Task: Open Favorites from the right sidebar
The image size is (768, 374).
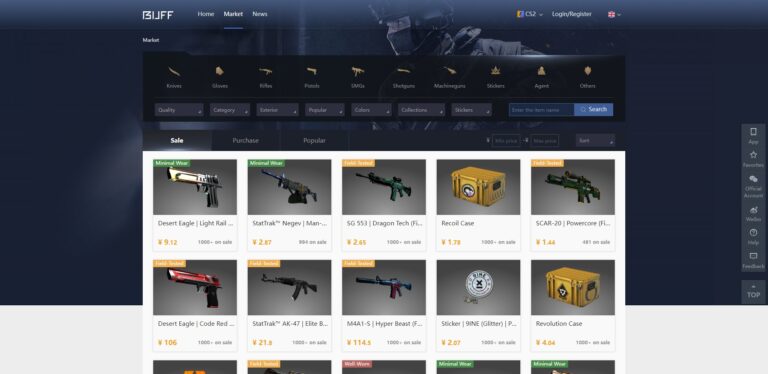Action: tap(753, 155)
